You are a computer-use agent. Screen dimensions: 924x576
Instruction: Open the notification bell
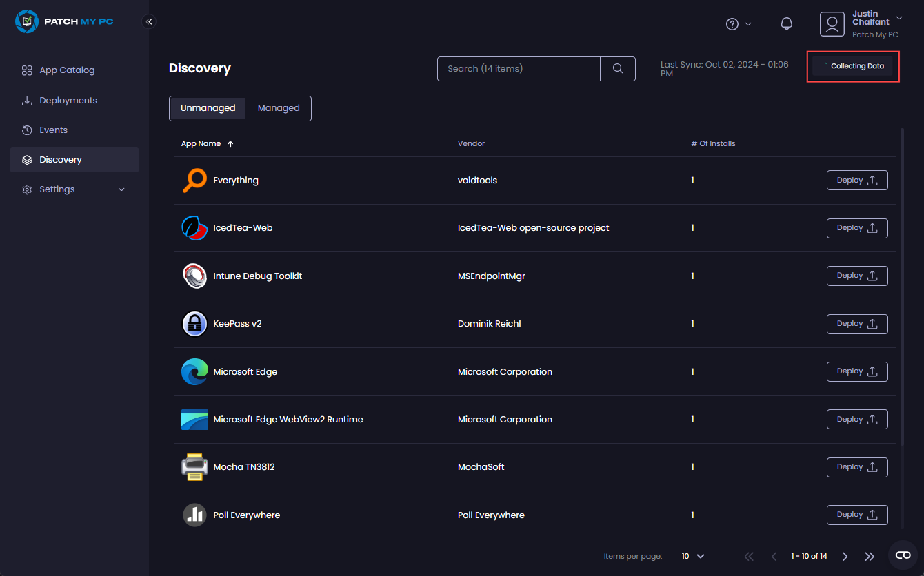tap(787, 23)
